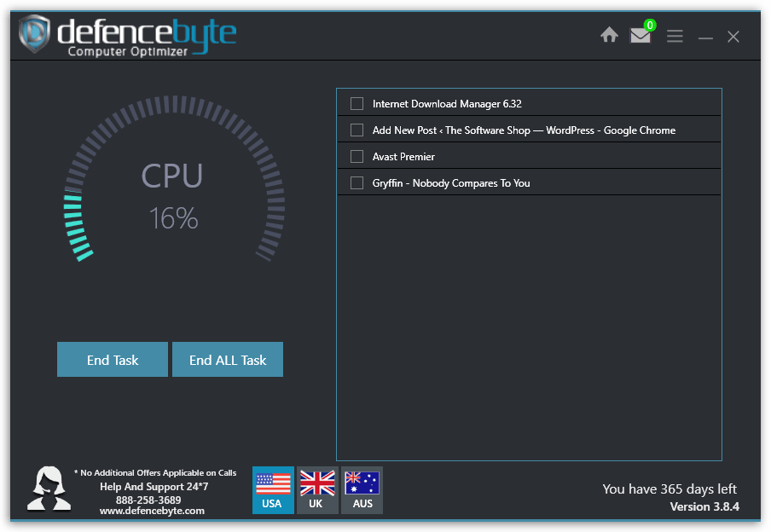Click the notification count badge on the envelope
Image resolution: width=771 pixels, height=532 pixels.
(651, 26)
